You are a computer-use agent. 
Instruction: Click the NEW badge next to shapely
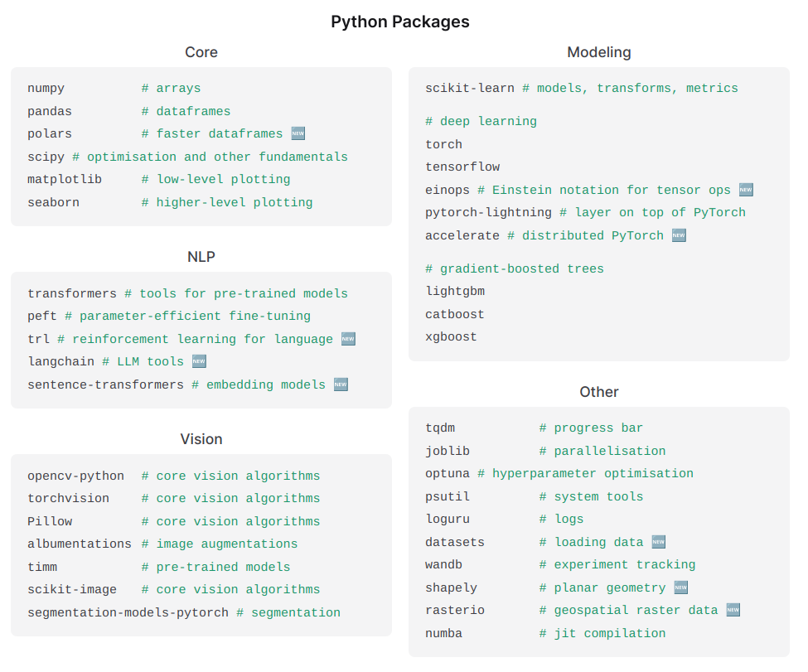coord(682,587)
